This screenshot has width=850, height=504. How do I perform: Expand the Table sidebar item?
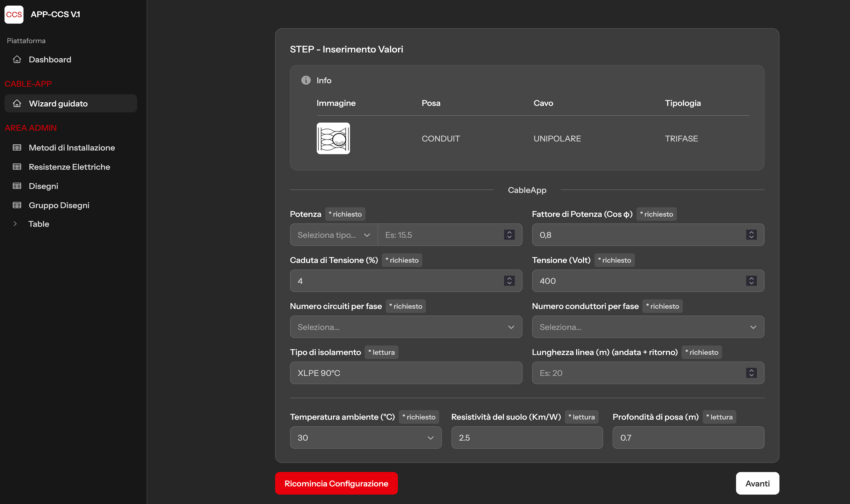[15, 224]
